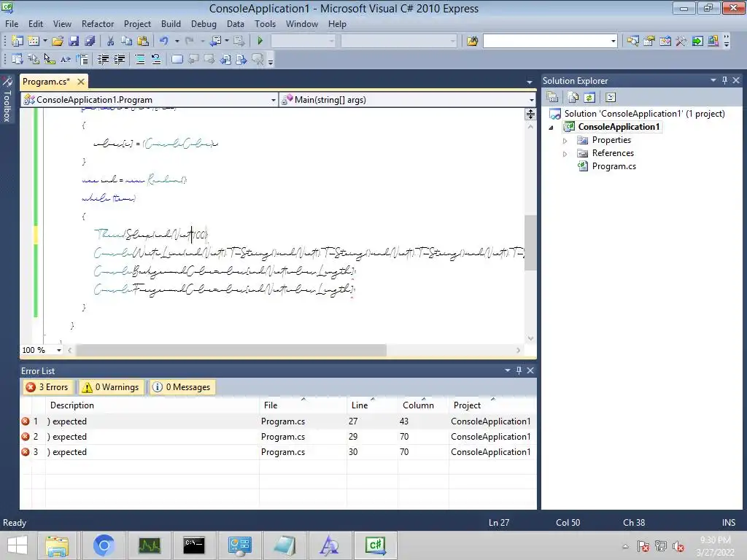Click the Undo arrow icon

point(164,41)
